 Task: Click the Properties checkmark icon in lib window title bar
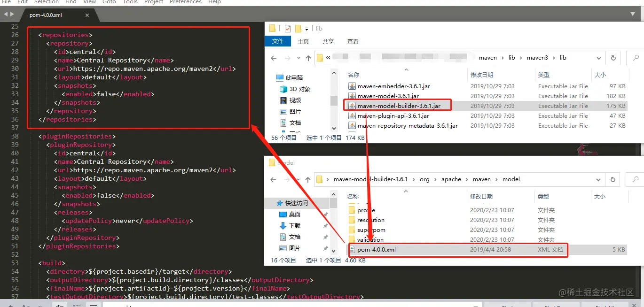[288, 28]
